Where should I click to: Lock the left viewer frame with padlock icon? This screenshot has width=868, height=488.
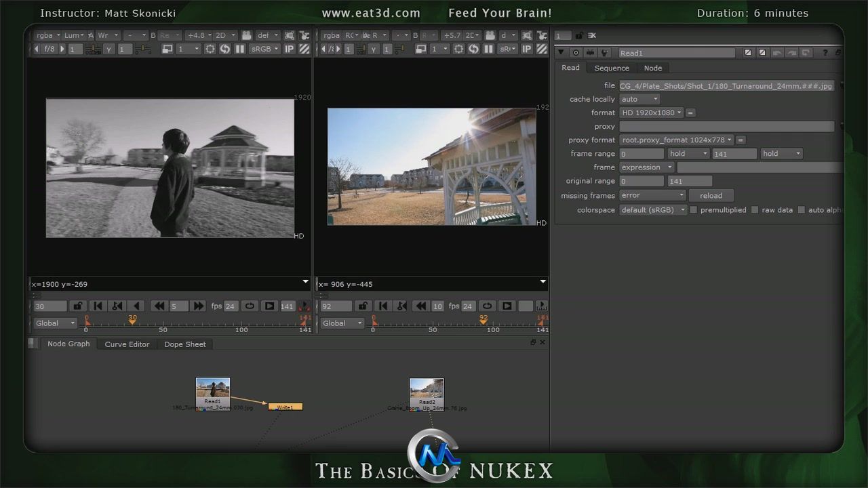tap(78, 306)
